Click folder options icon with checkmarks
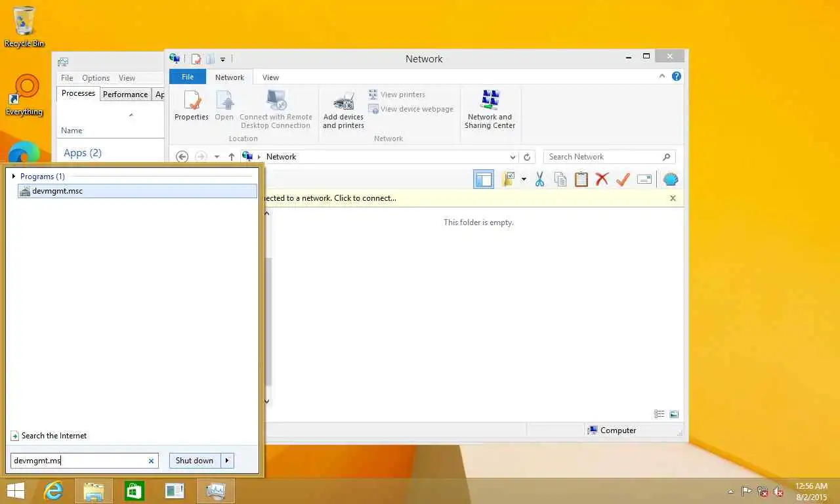The height and width of the screenshot is (504, 840). 508,179
